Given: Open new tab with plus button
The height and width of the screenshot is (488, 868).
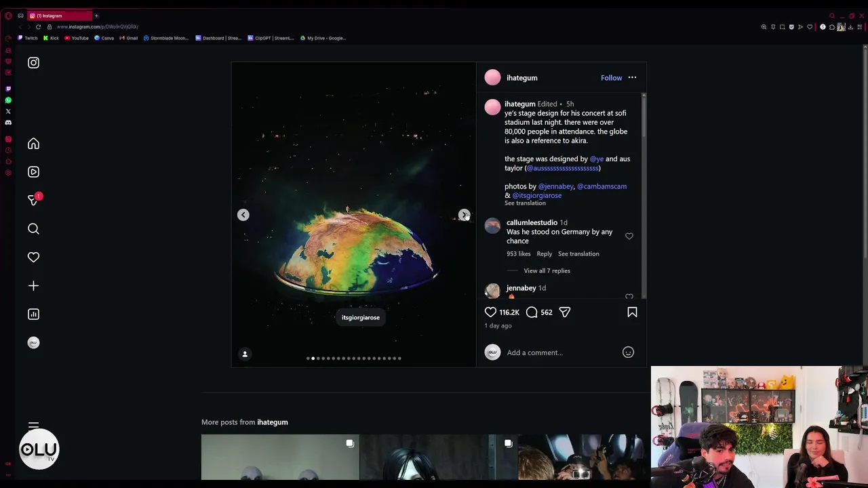Looking at the screenshot, I should [96, 16].
